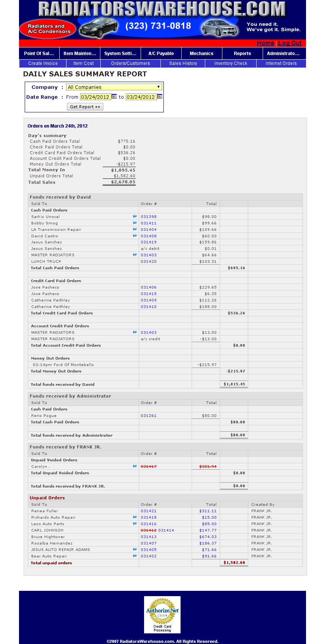Click the Richards Auto Repair note icon

click(135, 517)
